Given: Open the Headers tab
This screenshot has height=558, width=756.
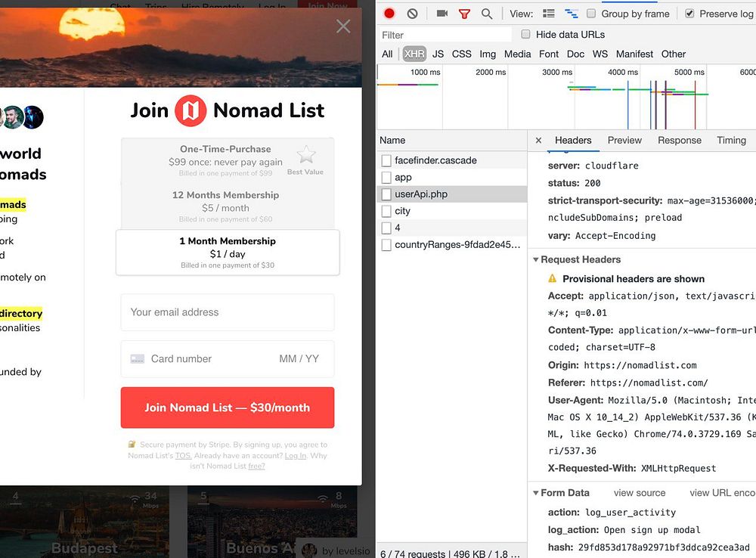Looking at the screenshot, I should pos(573,141).
